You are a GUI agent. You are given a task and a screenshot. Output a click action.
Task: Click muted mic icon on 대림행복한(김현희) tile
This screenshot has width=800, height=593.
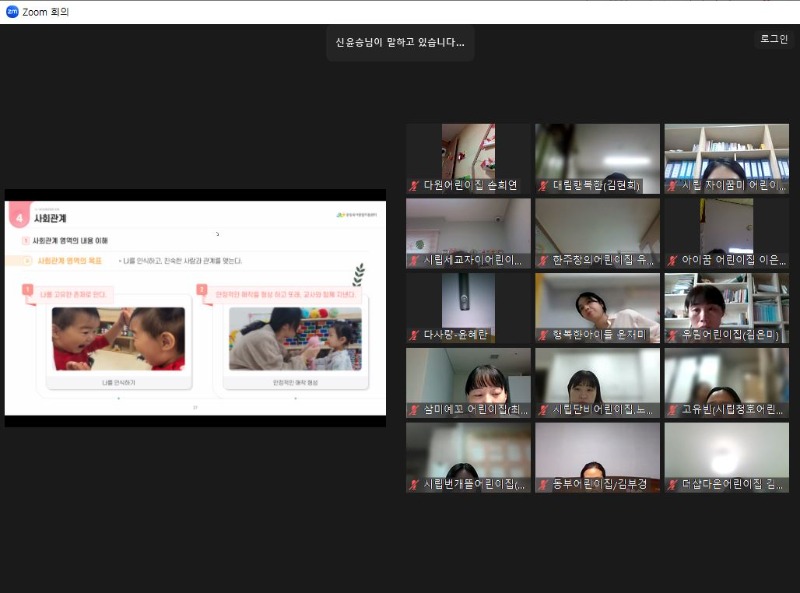(x=543, y=186)
